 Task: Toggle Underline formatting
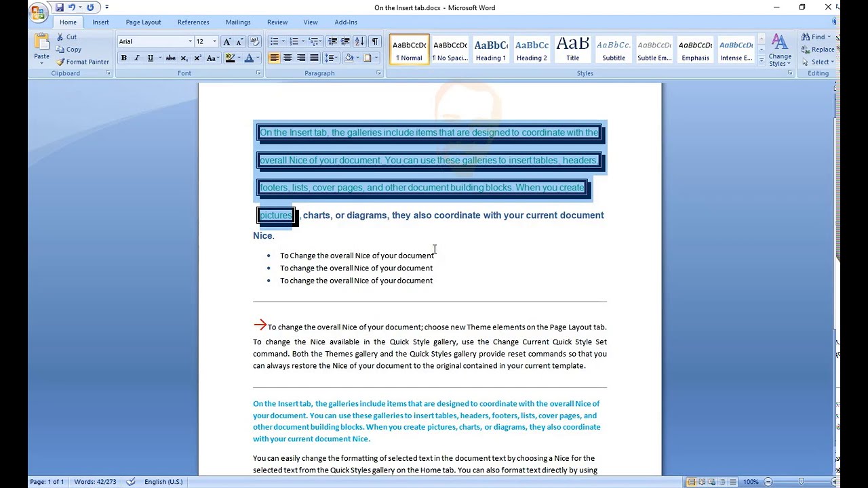(149, 58)
